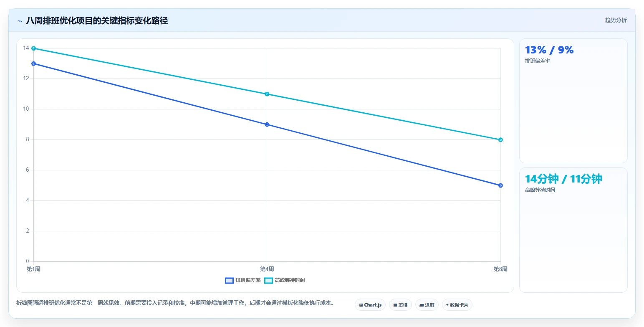Toggle the 高峰等待时间 legend entry
This screenshot has width=644, height=327.
tap(285, 280)
